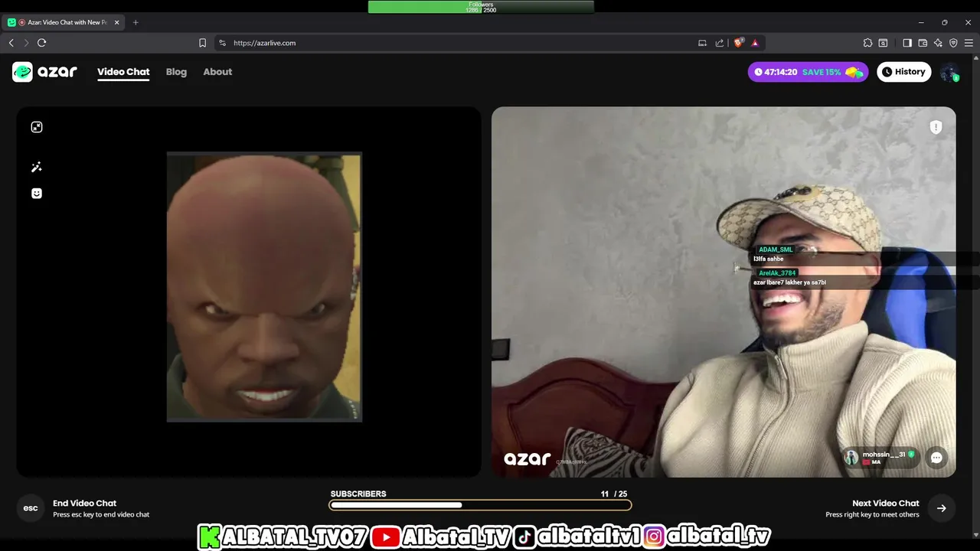Open the Brave Wallet icon
This screenshot has height=551, width=980.
point(923,43)
